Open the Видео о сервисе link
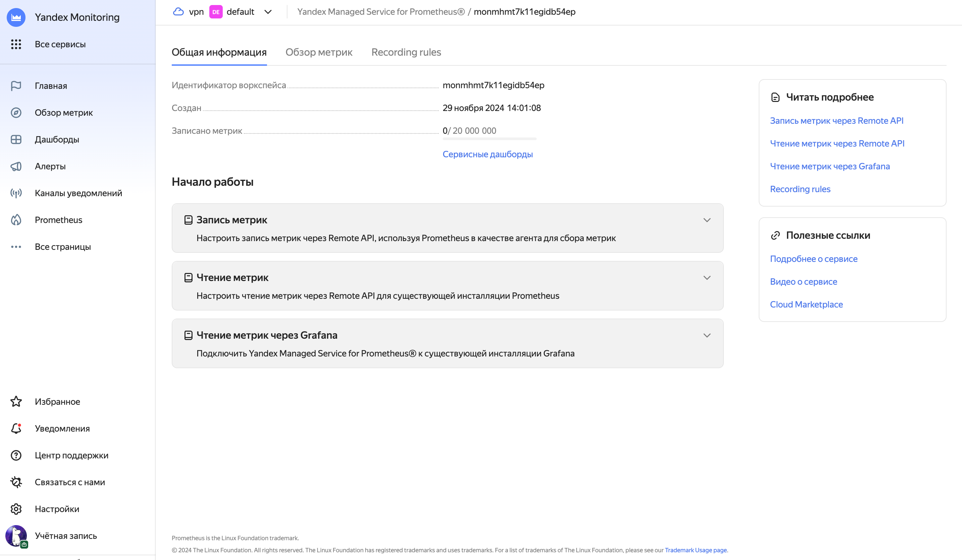 [x=803, y=282]
